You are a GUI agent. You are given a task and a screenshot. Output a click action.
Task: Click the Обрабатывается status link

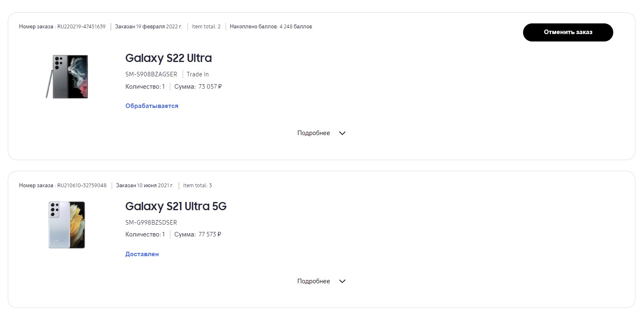click(152, 106)
